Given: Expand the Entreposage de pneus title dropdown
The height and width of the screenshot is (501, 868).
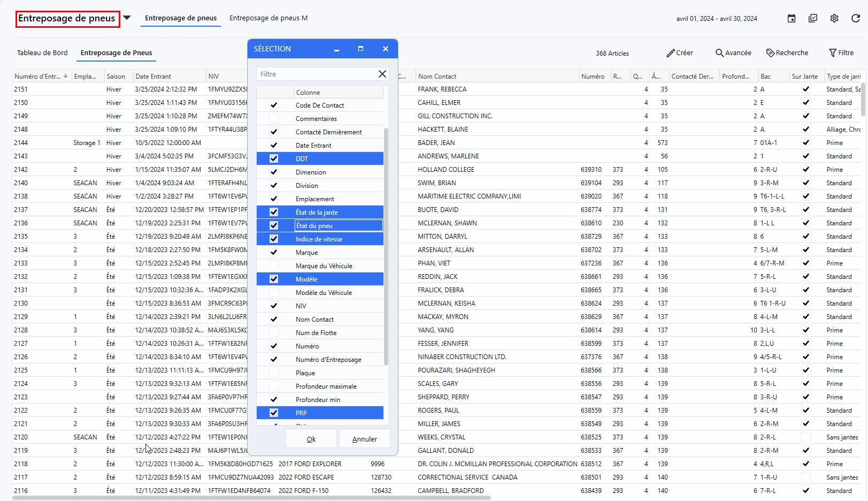Looking at the screenshot, I should [x=127, y=18].
